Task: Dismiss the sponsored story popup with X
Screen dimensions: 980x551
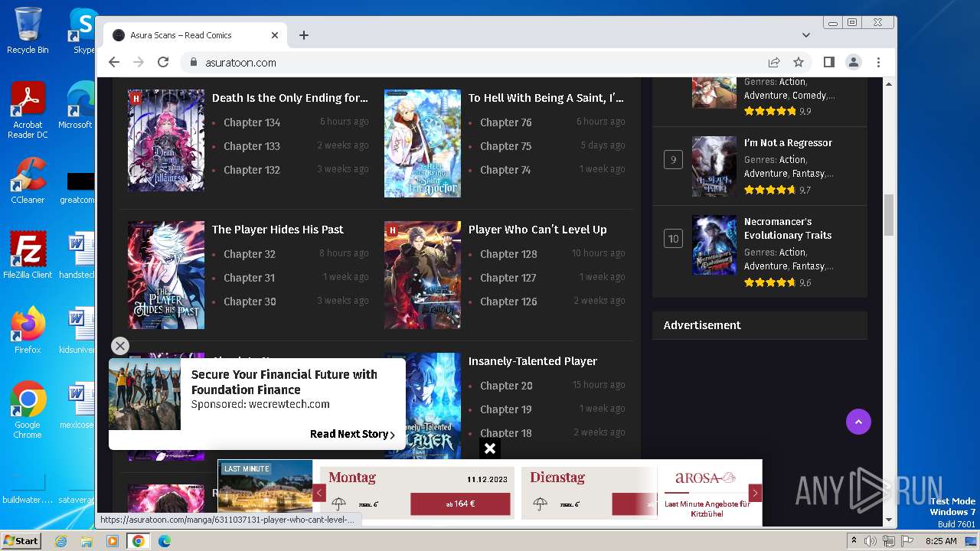Action: (120, 346)
